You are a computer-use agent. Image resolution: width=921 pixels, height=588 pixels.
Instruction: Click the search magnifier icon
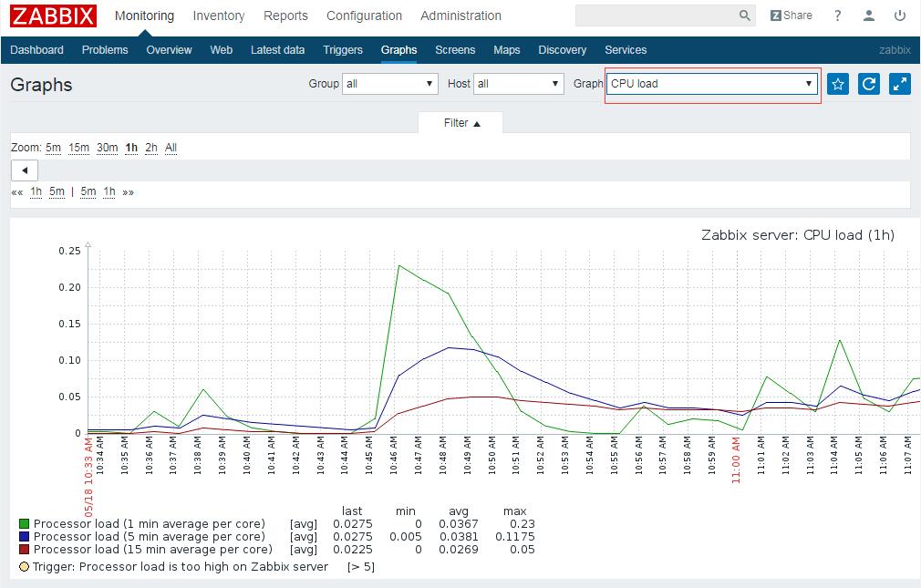pos(745,15)
